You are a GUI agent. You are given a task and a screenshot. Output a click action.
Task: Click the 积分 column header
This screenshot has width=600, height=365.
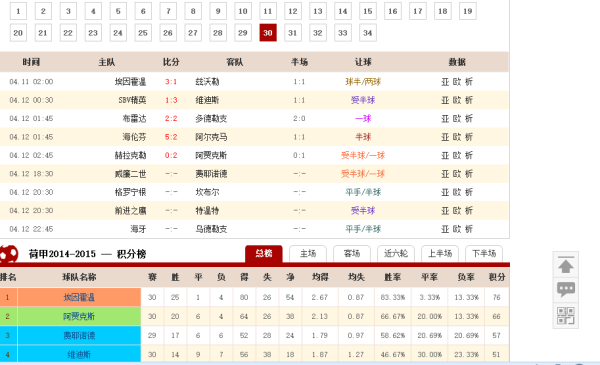tap(497, 277)
